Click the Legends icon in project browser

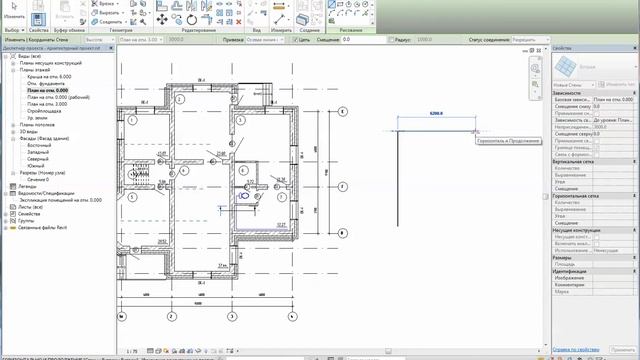pos(13,186)
